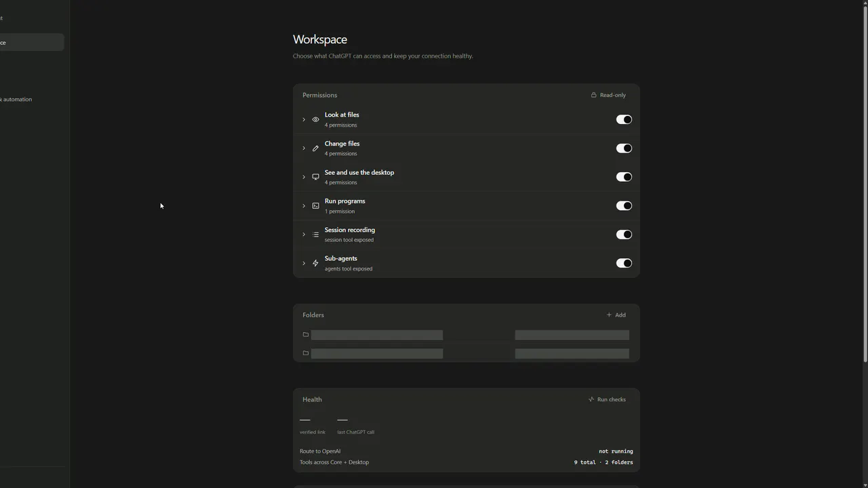Open the automation sidebar item
Image resolution: width=868 pixels, height=488 pixels.
pos(17,100)
